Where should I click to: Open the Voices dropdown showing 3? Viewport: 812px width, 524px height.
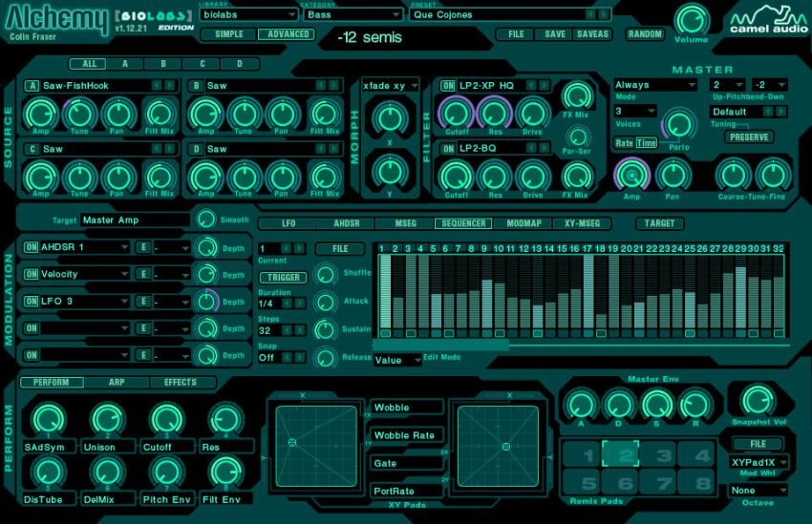[635, 111]
